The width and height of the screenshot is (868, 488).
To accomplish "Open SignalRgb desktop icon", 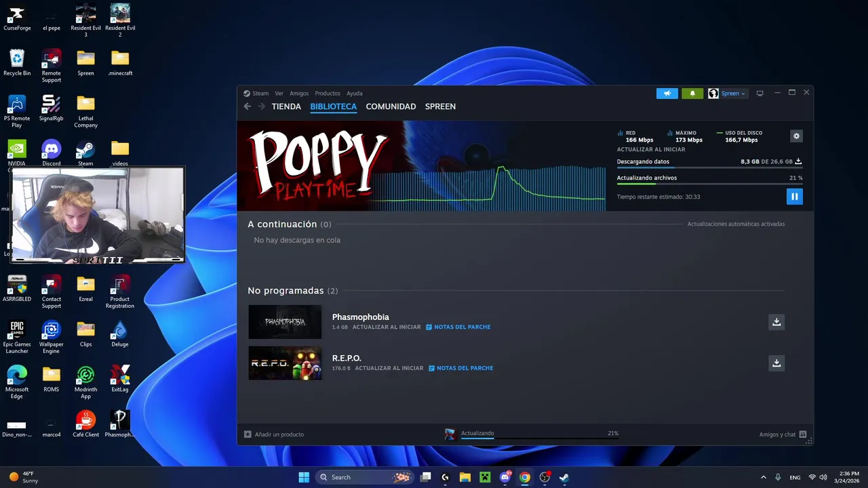I will pos(52,108).
